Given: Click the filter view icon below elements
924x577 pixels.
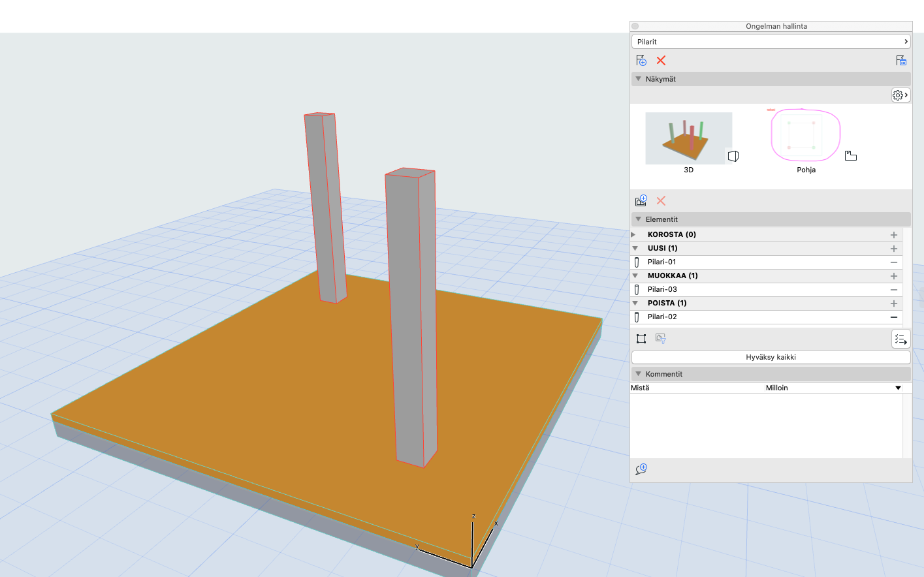Looking at the screenshot, I should coord(661,338).
